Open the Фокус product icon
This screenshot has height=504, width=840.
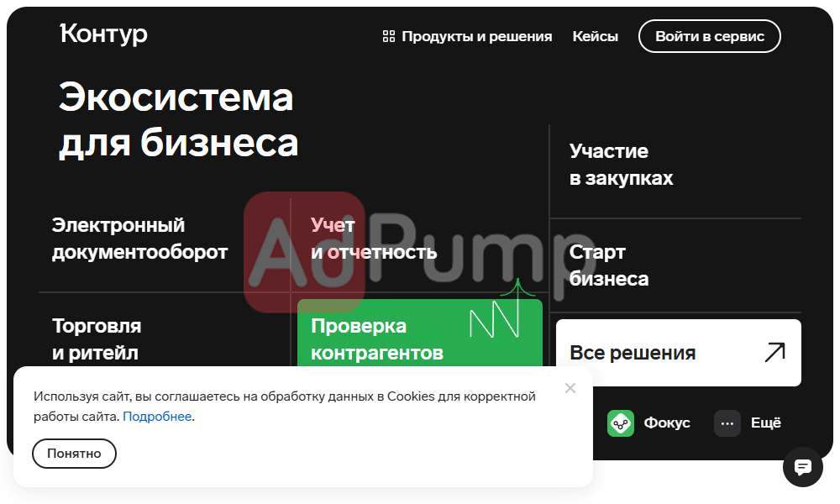[621, 423]
